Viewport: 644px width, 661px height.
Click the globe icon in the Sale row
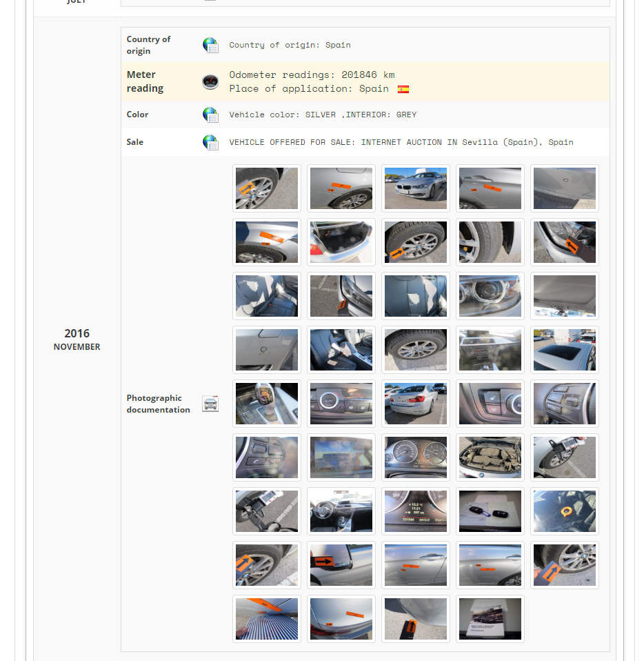(x=210, y=142)
